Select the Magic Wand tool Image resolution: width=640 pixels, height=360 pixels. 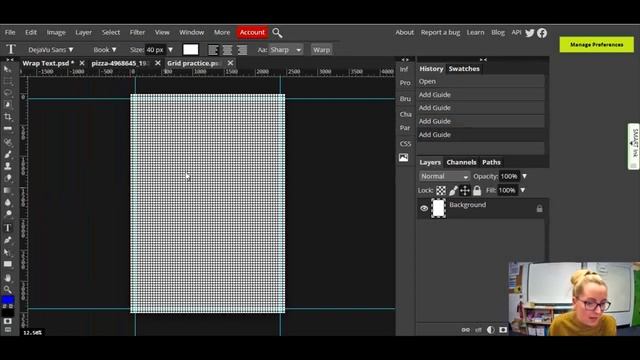(7, 104)
